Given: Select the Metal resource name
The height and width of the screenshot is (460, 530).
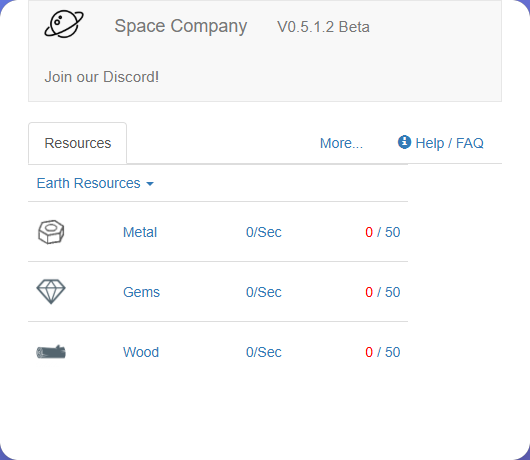Looking at the screenshot, I should point(140,232).
